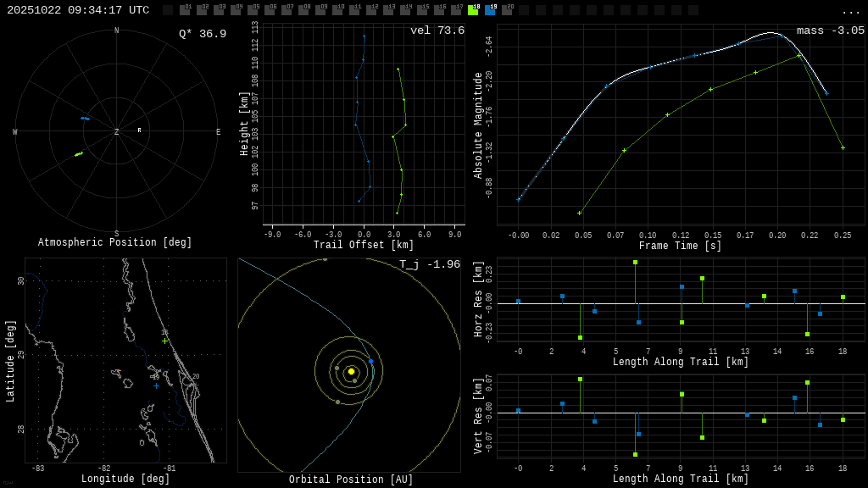Click the Z zenith marker on polar plot
Screen dimensions: 868x488
[117, 131]
